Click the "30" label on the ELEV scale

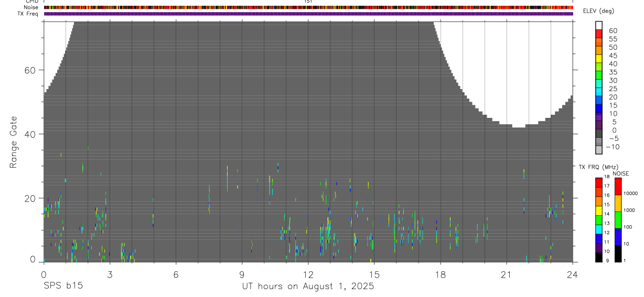coord(613,80)
